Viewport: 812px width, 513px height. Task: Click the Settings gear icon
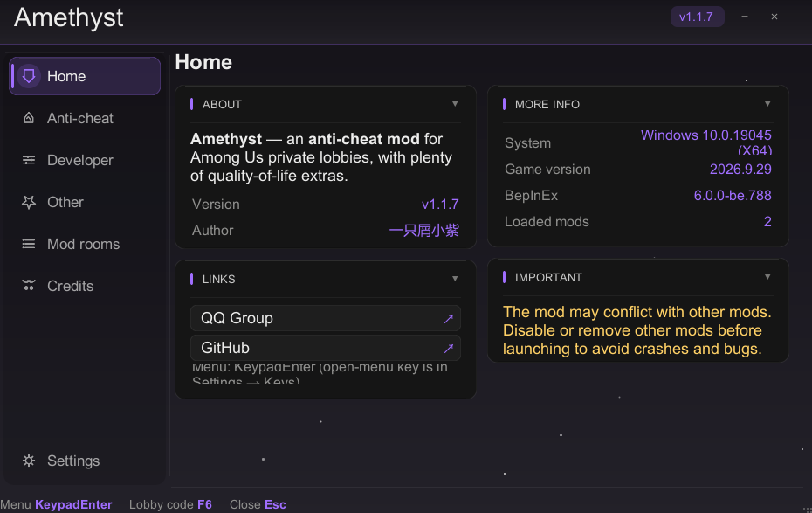(29, 461)
